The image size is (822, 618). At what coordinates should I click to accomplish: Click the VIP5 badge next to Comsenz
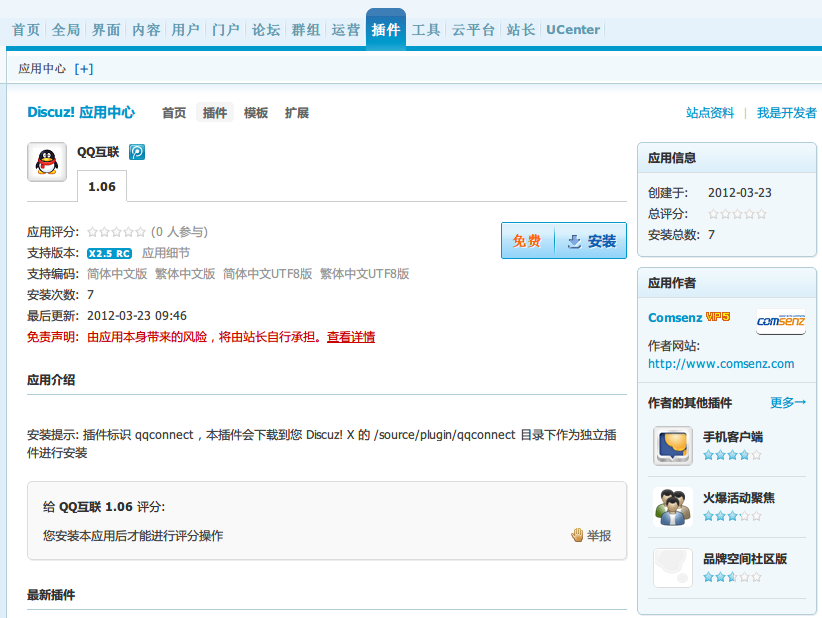(718, 317)
